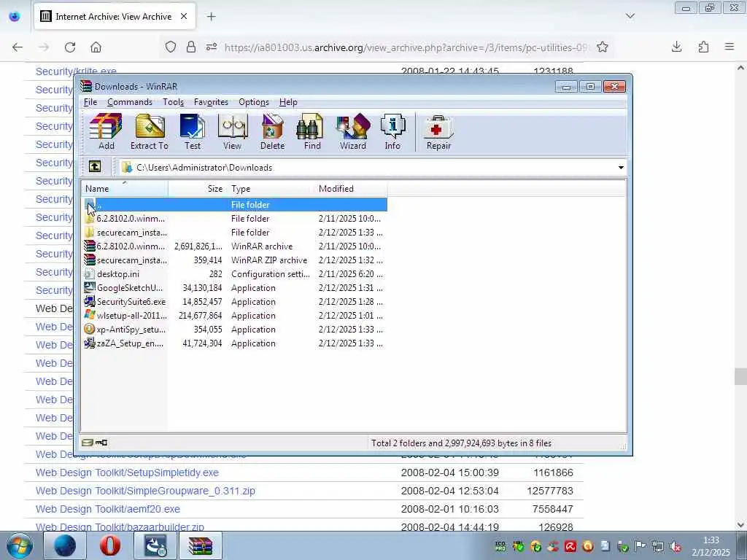Viewport: 747px width, 560px height.
Task: Click the Add toolbar icon in WinRAR
Action: coord(106,132)
